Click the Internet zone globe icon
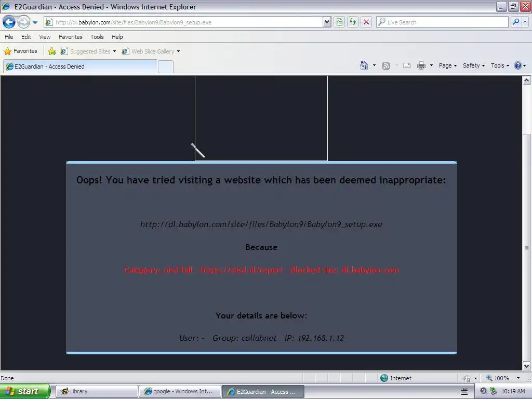 click(384, 378)
